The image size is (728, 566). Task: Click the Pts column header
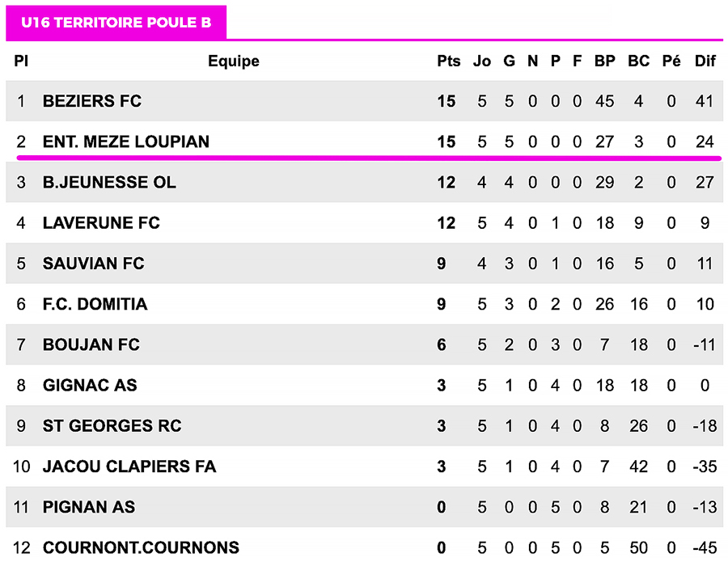coord(448,61)
